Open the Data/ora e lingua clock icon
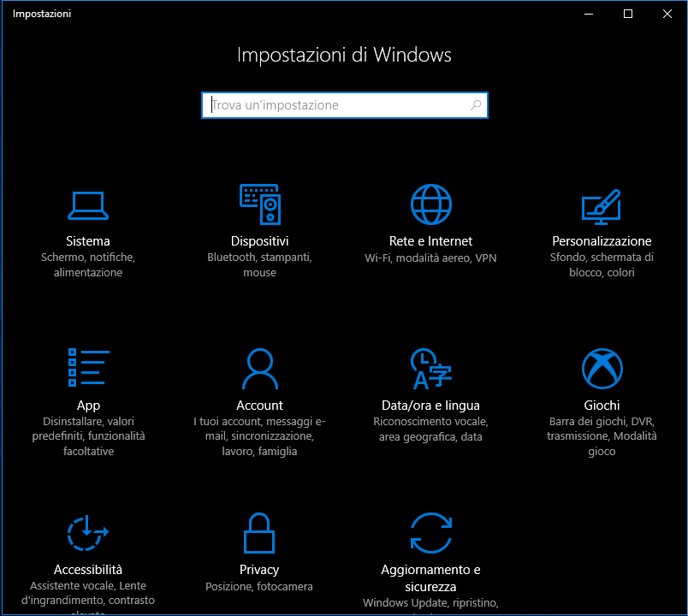Viewport: 688px width, 616px height. click(x=431, y=369)
